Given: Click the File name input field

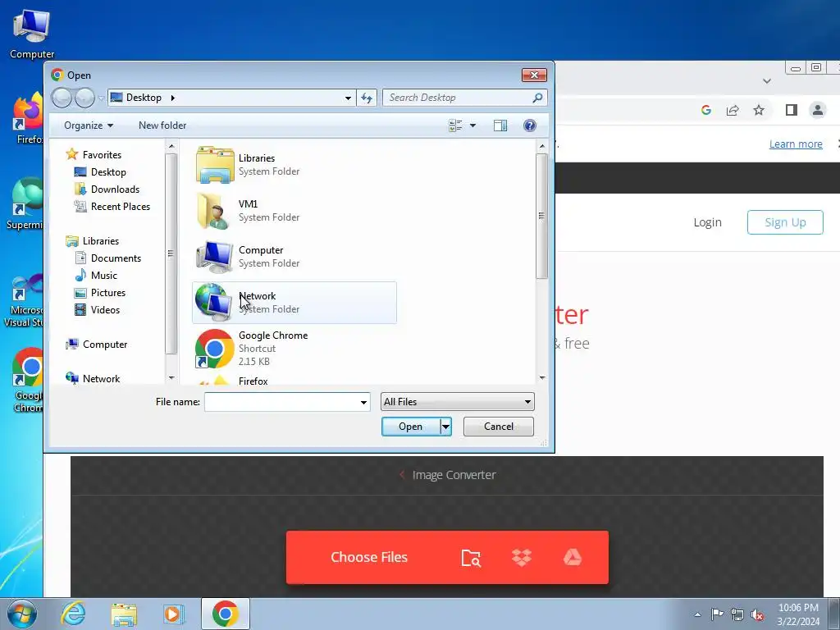Looking at the screenshot, I should 281,402.
